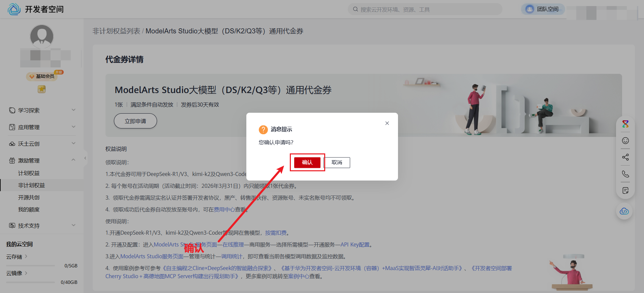Click the star medal icon under membership
This screenshot has height=293, width=644.
click(41, 89)
